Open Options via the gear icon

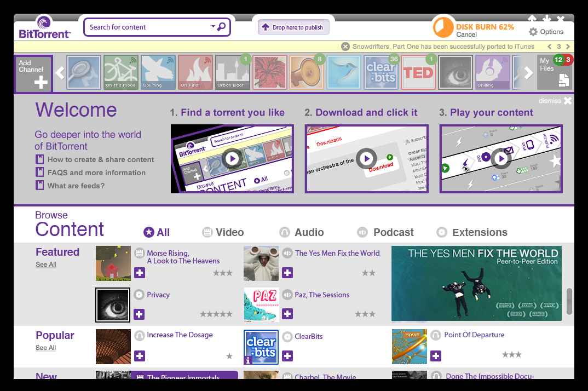coord(533,32)
